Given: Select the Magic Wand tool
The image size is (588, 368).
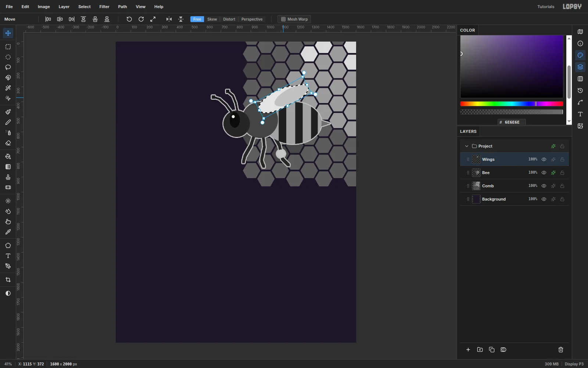Looking at the screenshot, I should click(8, 88).
